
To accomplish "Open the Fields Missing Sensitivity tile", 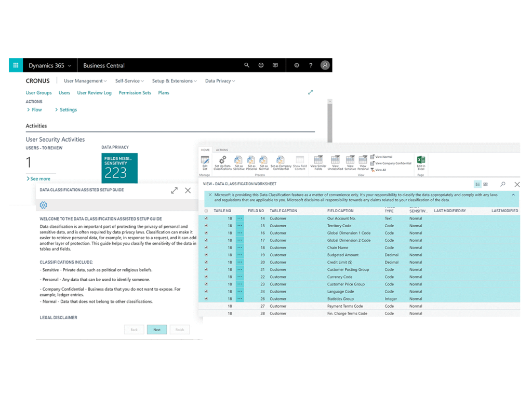I will point(119,168).
